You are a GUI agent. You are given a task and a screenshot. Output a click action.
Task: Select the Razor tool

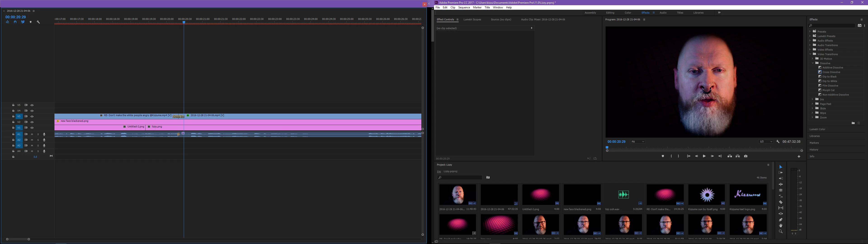(x=781, y=202)
